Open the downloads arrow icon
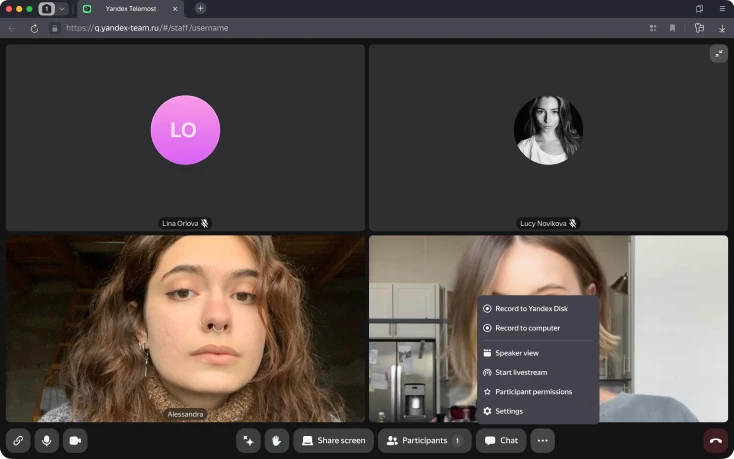The height and width of the screenshot is (459, 734). (722, 28)
